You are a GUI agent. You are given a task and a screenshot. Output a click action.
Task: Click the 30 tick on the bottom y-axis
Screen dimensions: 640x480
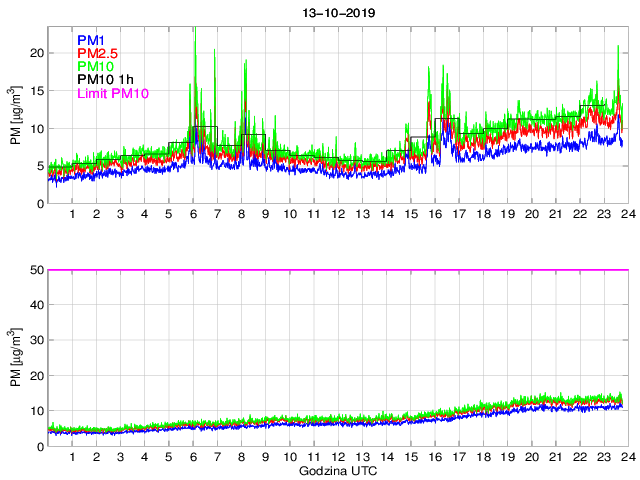tap(35, 341)
